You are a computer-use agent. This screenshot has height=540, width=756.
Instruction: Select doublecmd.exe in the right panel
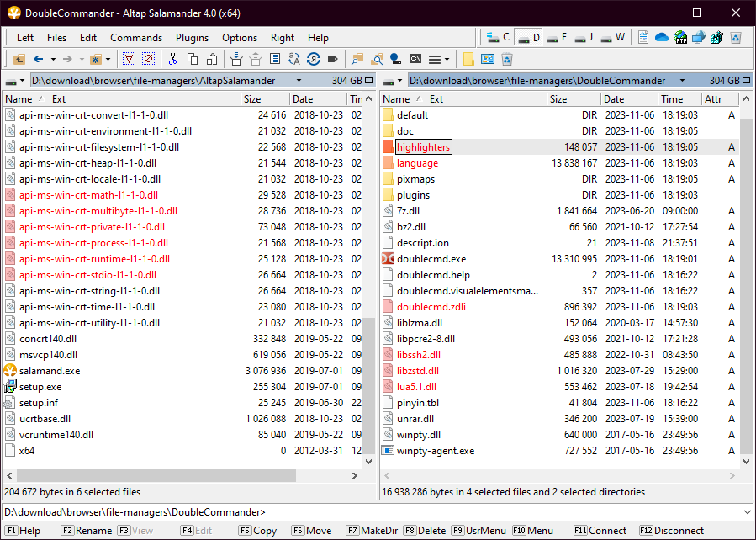coord(431,259)
